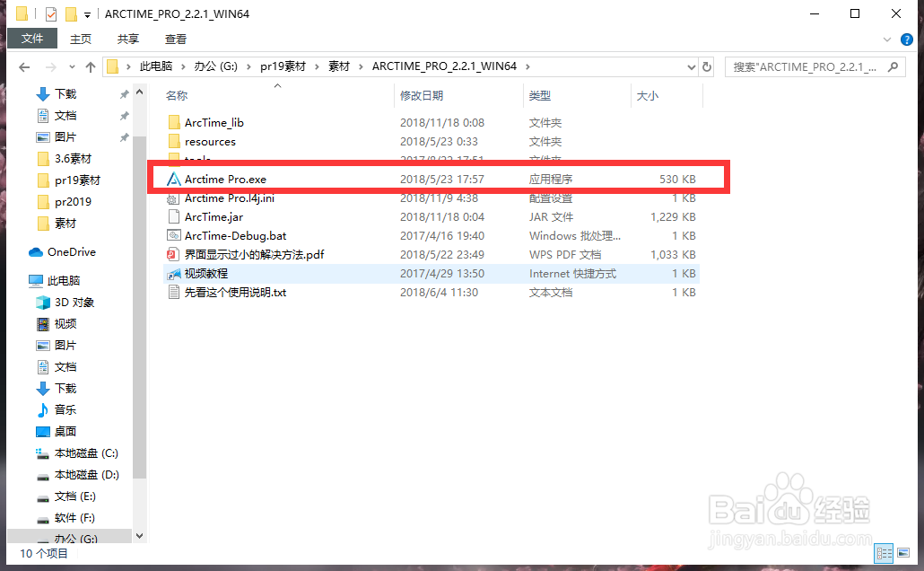Expand the chevron after pr19素材 breadcrumb
Image resolution: width=924 pixels, height=571 pixels.
[x=317, y=66]
